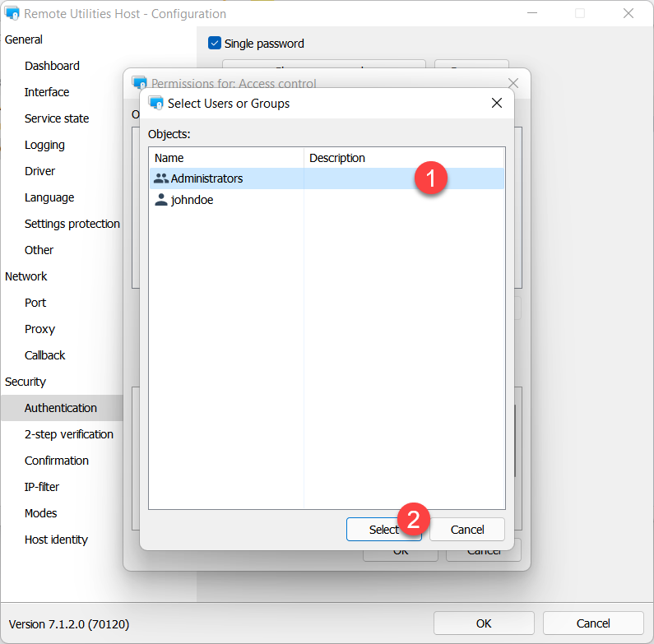Go to 2-step verification settings
The image size is (654, 644).
(x=69, y=434)
